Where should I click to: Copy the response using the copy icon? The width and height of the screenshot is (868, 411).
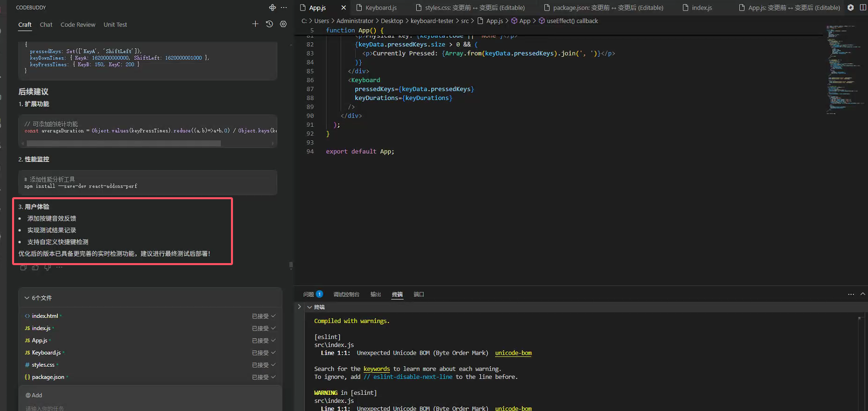pos(23,268)
